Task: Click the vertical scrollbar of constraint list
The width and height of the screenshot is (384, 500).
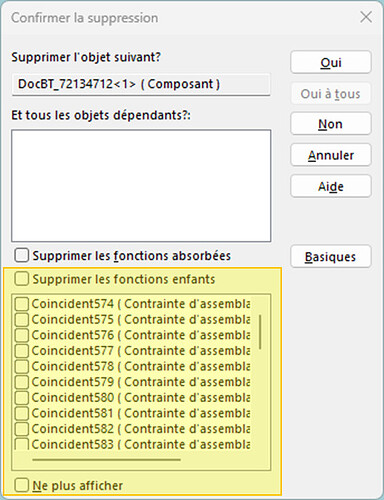Action: (x=260, y=332)
